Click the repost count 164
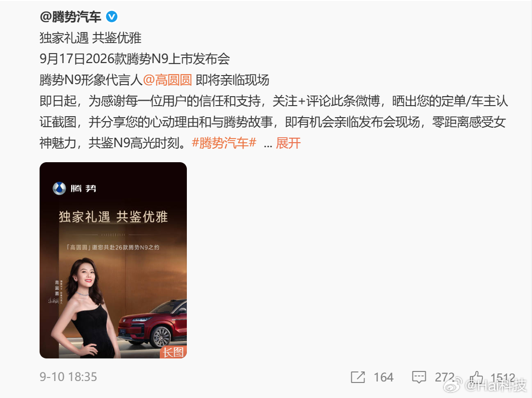This screenshot has height=398, width=532. pyautogui.click(x=383, y=377)
